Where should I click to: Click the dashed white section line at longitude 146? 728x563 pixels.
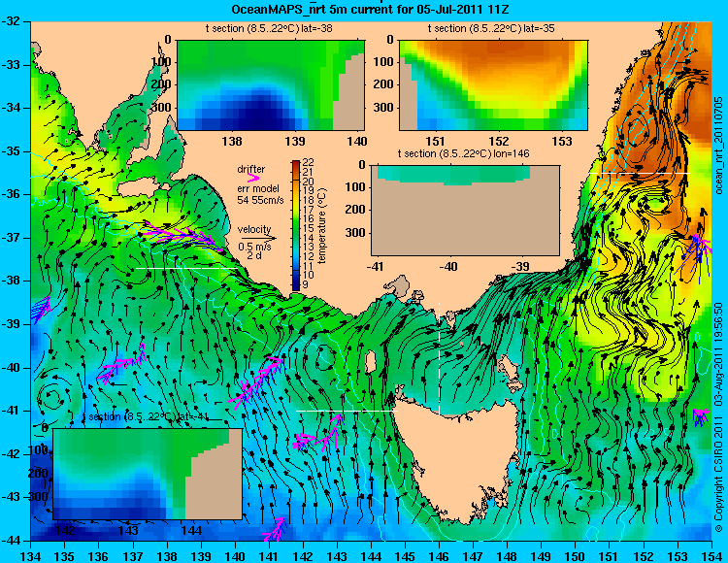tap(439, 359)
